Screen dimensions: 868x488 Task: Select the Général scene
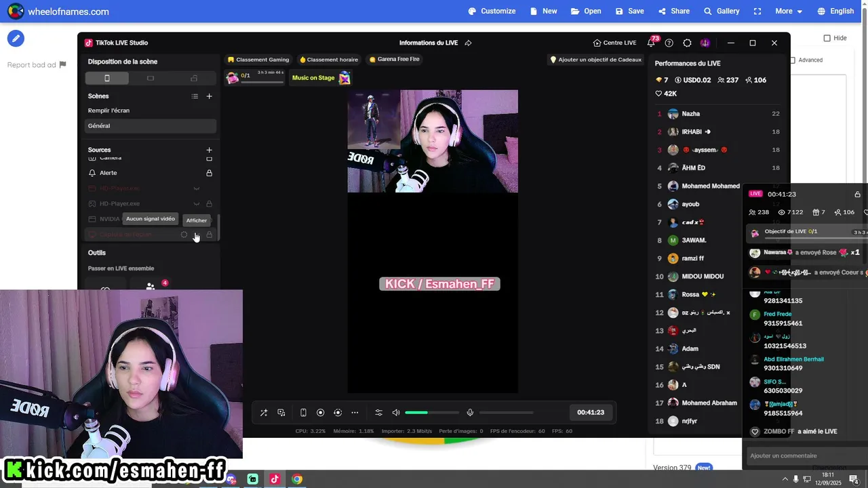(x=151, y=125)
